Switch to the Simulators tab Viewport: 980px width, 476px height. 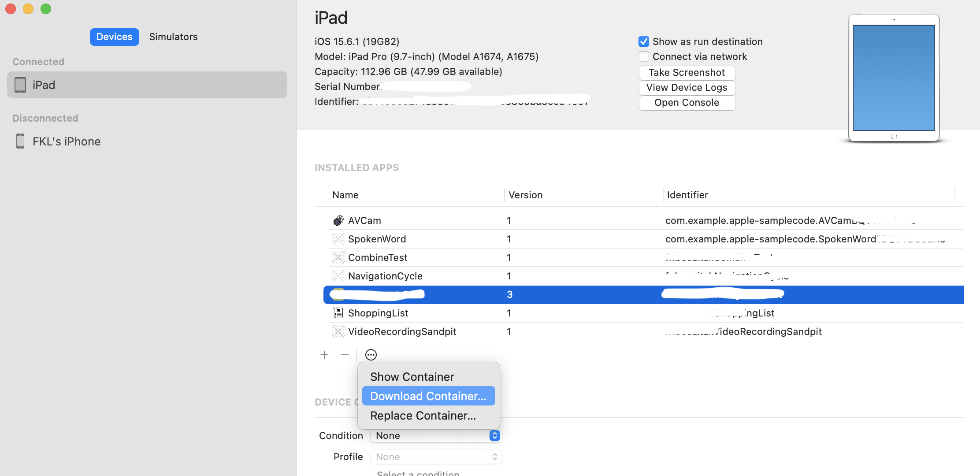point(173,37)
